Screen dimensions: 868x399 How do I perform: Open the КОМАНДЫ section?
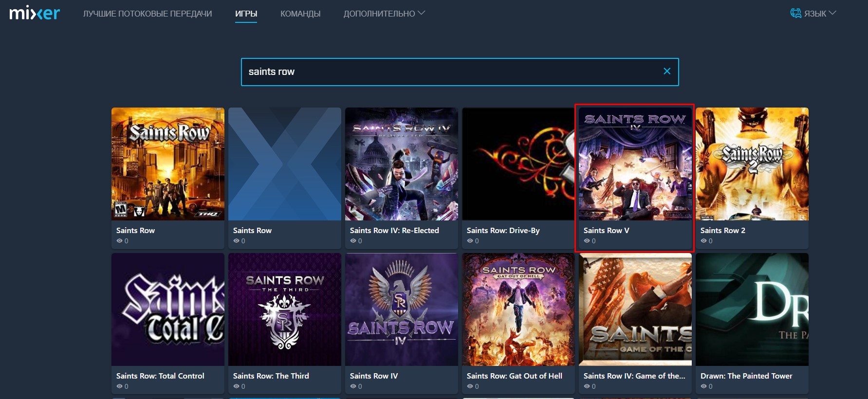point(300,14)
